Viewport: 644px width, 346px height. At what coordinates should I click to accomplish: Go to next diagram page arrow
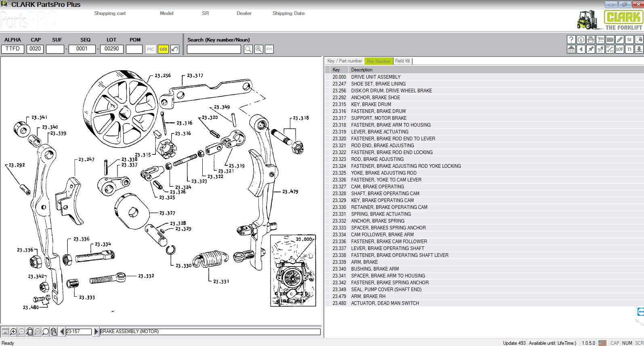96,331
